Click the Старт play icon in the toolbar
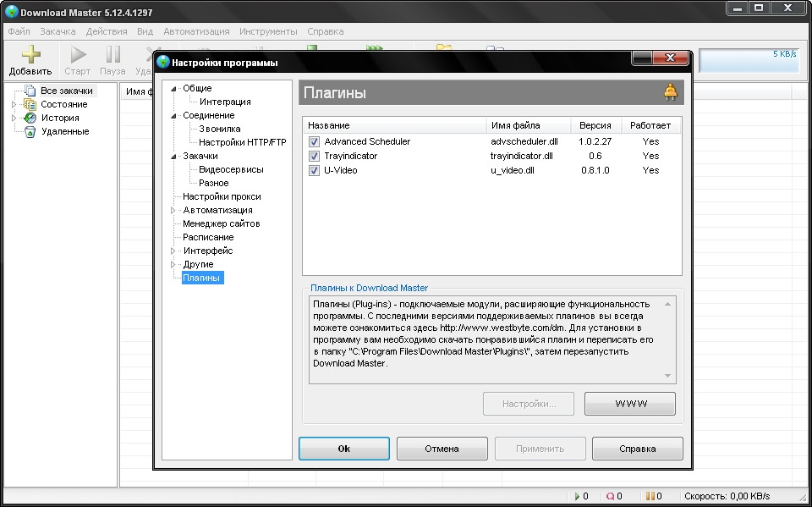812x507 pixels. tap(78, 54)
